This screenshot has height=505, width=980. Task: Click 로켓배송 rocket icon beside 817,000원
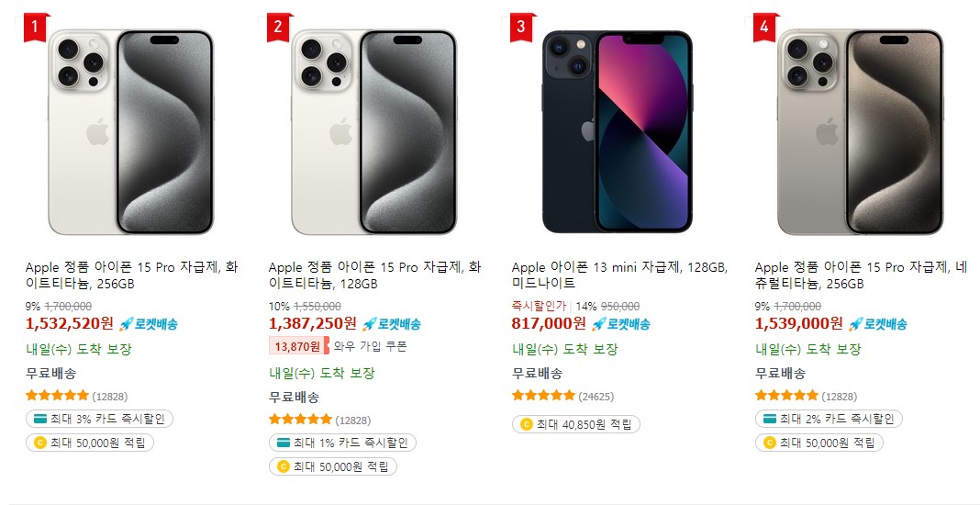tap(598, 324)
